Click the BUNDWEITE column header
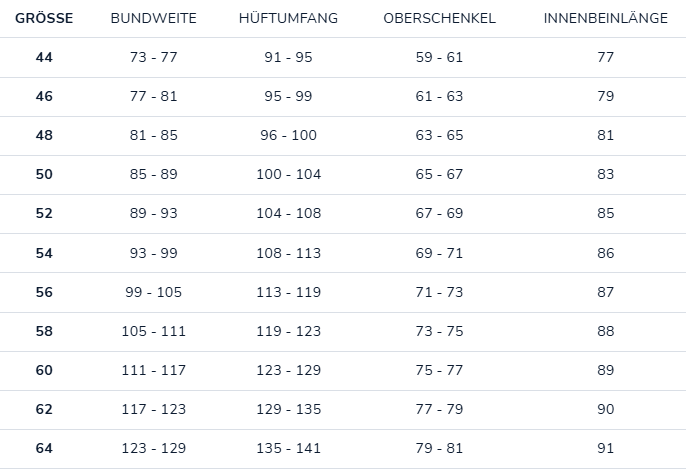The image size is (686, 469). (153, 19)
